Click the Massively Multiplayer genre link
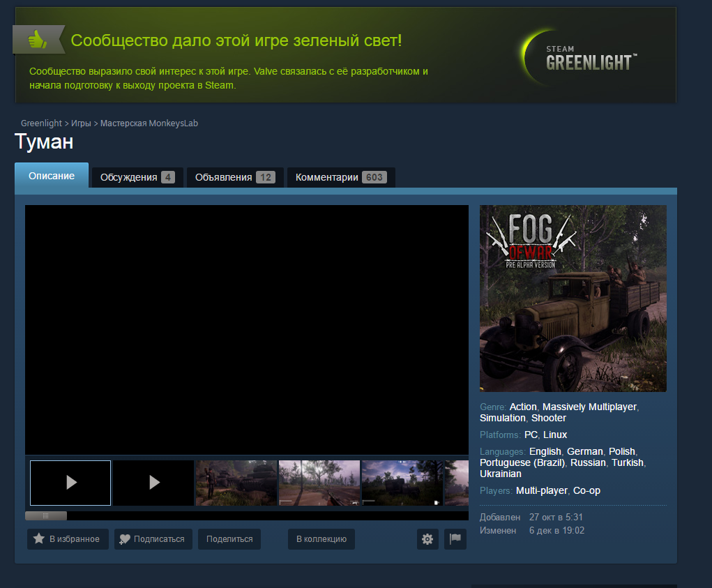The height and width of the screenshot is (588, 712). (589, 407)
